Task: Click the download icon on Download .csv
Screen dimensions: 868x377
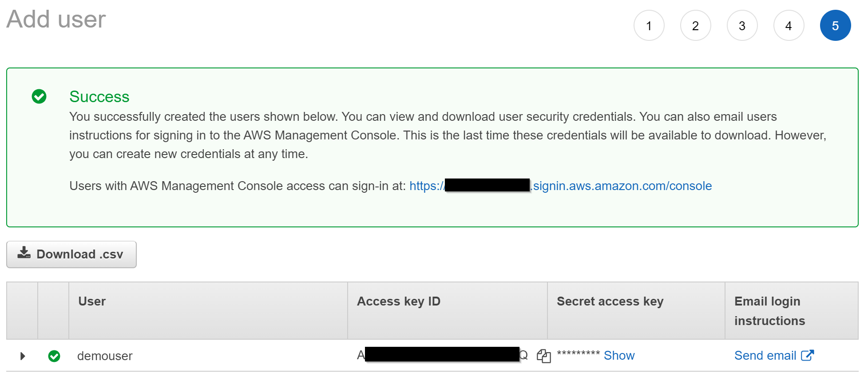Action: click(24, 254)
